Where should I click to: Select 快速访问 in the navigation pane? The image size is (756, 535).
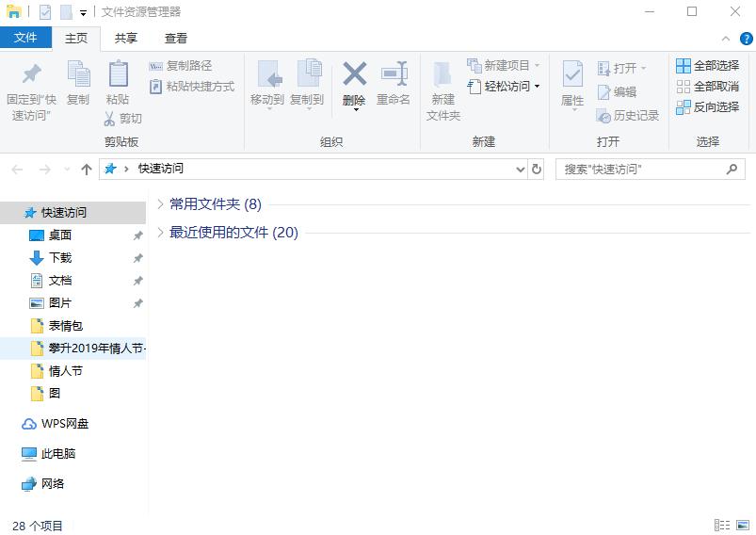(x=72, y=212)
